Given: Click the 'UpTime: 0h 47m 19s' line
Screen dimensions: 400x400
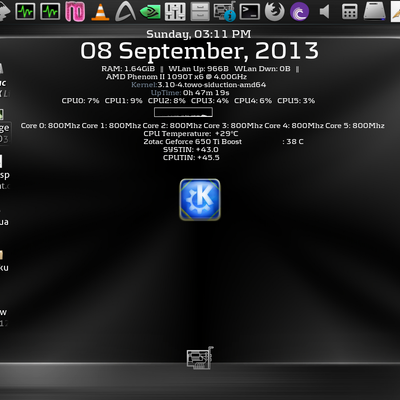Looking at the screenshot, I should pos(190,93).
